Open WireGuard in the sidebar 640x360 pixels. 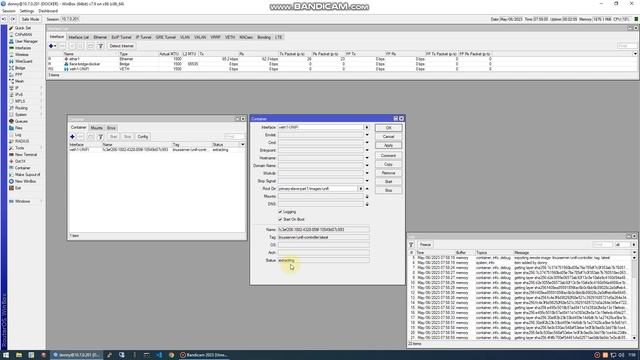coord(23,61)
